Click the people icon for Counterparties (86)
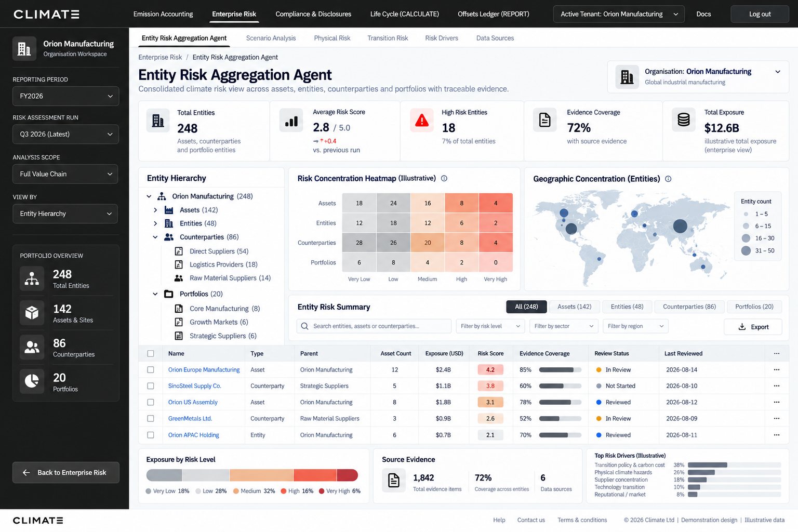Image resolution: width=798 pixels, height=532 pixels. (169, 237)
